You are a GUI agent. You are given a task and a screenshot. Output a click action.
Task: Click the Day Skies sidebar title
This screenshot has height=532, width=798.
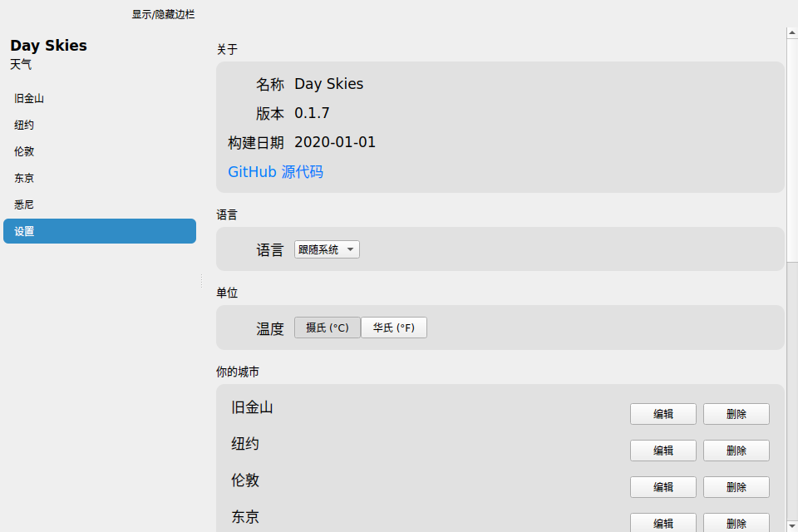(x=48, y=46)
